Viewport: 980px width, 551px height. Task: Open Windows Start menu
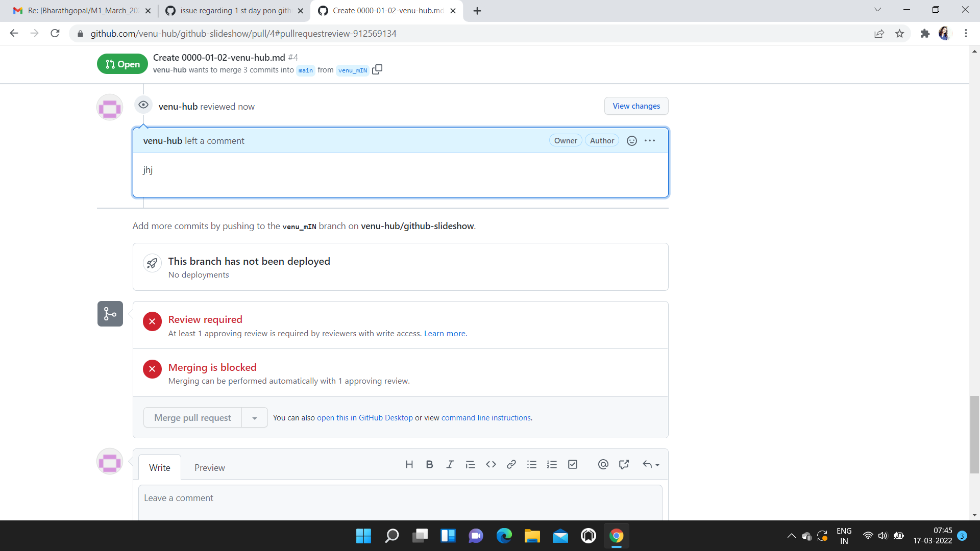[x=363, y=536]
